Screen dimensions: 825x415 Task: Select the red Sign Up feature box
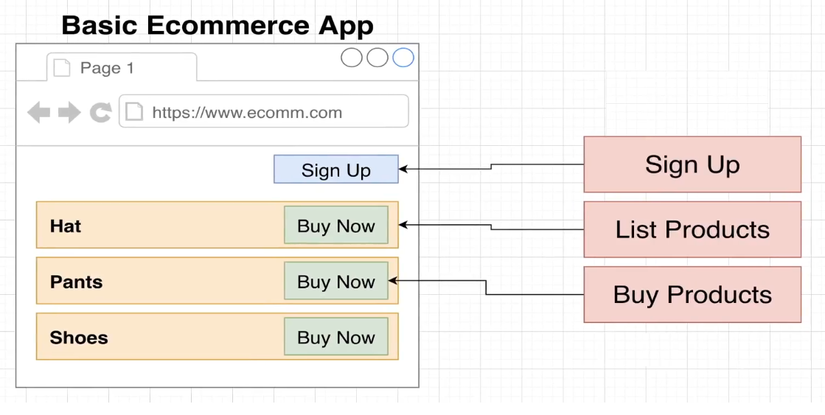tap(692, 164)
